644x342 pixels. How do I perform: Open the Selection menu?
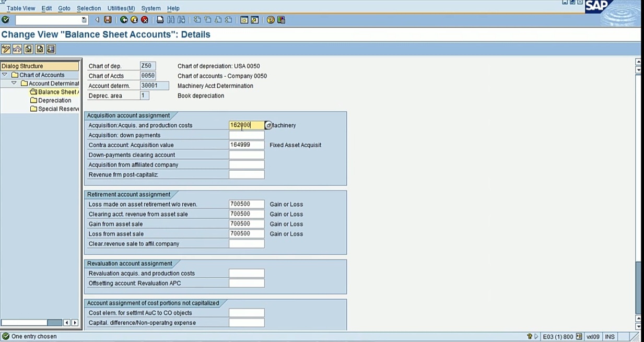[89, 8]
